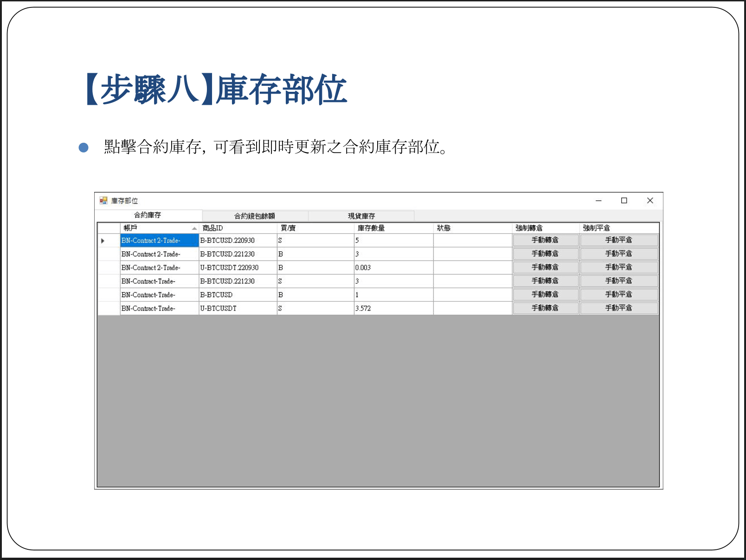Click quantity 3 in the BN-Contract2-Trade- B-BTCUSD.221230 row
Viewport: 746px width, 560px height.
394,254
